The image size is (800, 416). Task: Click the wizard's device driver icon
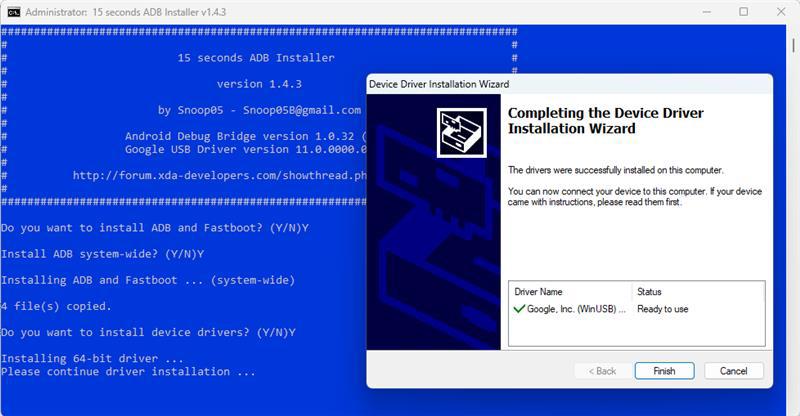coord(462,133)
